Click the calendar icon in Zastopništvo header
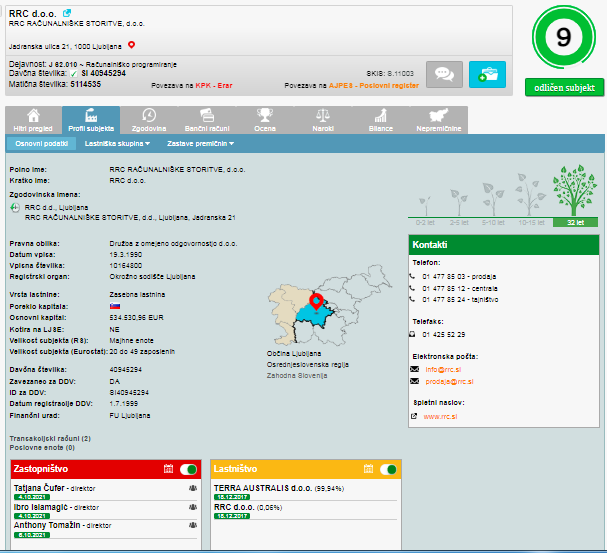Viewport: 607px width, 553px height. (x=168, y=468)
